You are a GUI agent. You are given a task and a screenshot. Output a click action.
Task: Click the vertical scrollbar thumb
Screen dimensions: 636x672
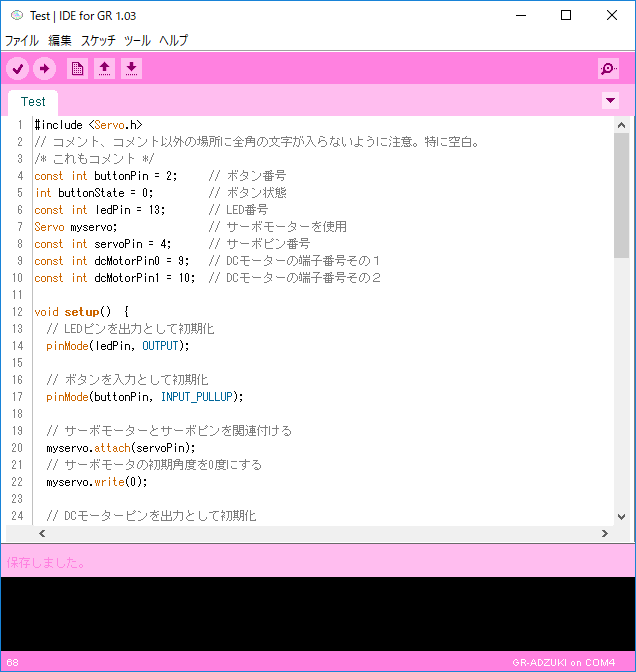pyautogui.click(x=621, y=195)
